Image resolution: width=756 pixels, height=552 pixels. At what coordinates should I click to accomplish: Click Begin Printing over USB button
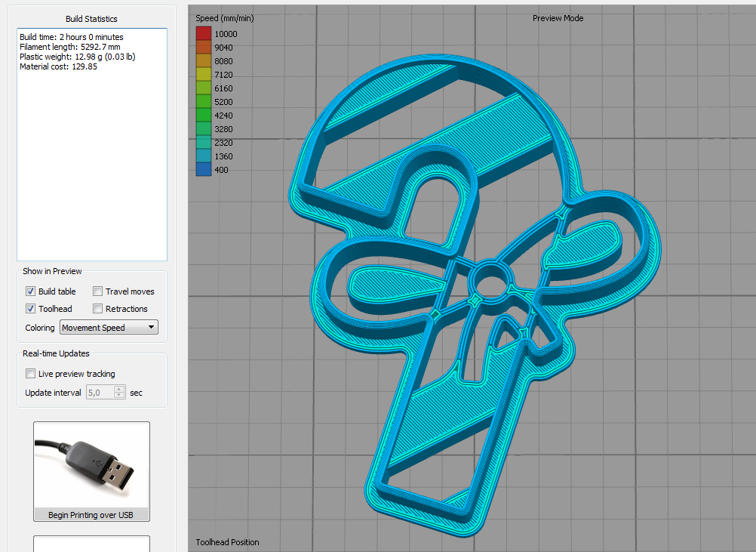pos(91,471)
